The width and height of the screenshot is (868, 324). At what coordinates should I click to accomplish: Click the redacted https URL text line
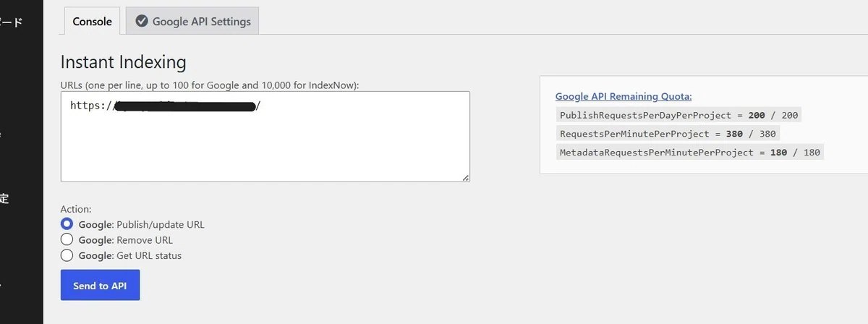click(x=166, y=106)
